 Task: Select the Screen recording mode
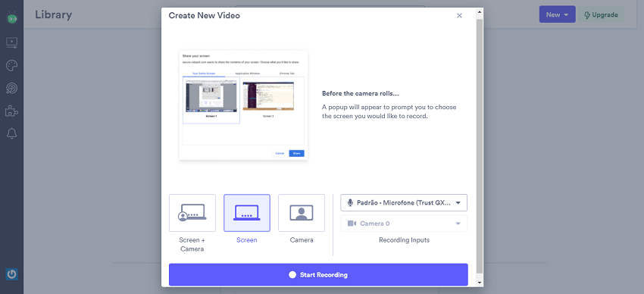247,213
